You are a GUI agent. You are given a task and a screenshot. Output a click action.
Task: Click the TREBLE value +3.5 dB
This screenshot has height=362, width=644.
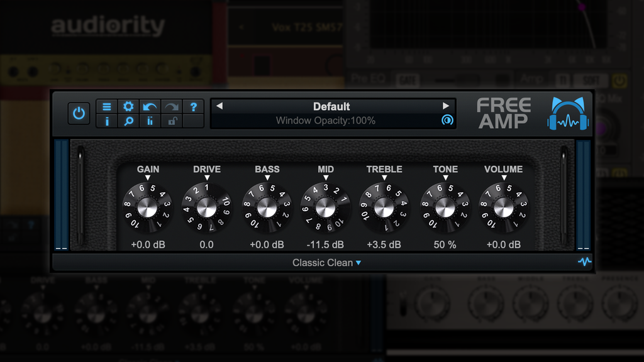coord(384,244)
